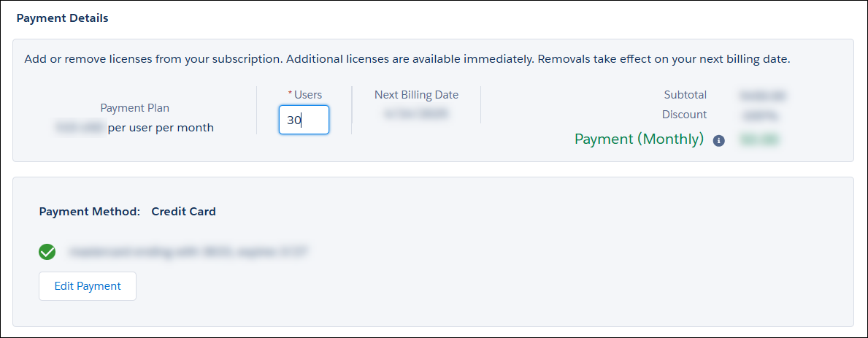Click the add or remove licenses instruction text

(407, 59)
